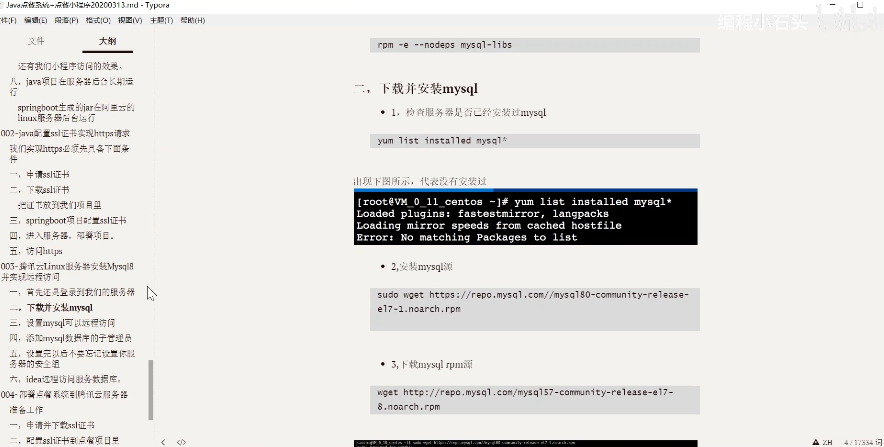Image resolution: width=884 pixels, height=447 pixels.
Task: Jump to outline item 一，申请ssl证书
Action: click(39, 175)
